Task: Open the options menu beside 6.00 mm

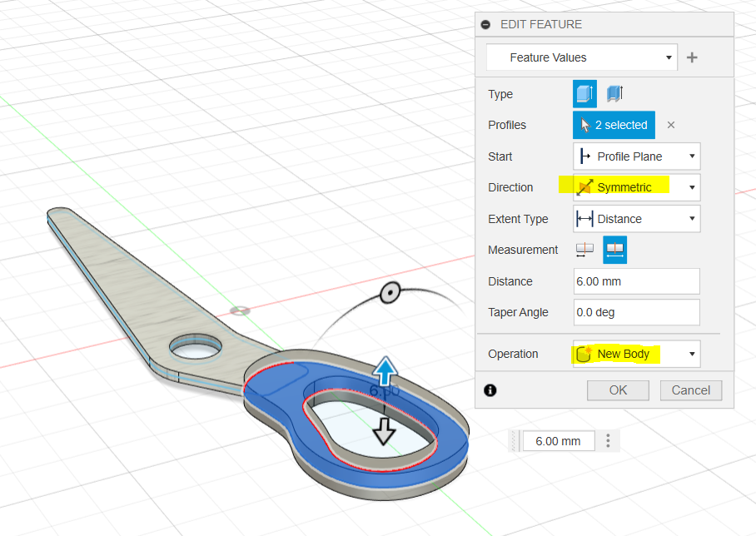Action: (609, 440)
